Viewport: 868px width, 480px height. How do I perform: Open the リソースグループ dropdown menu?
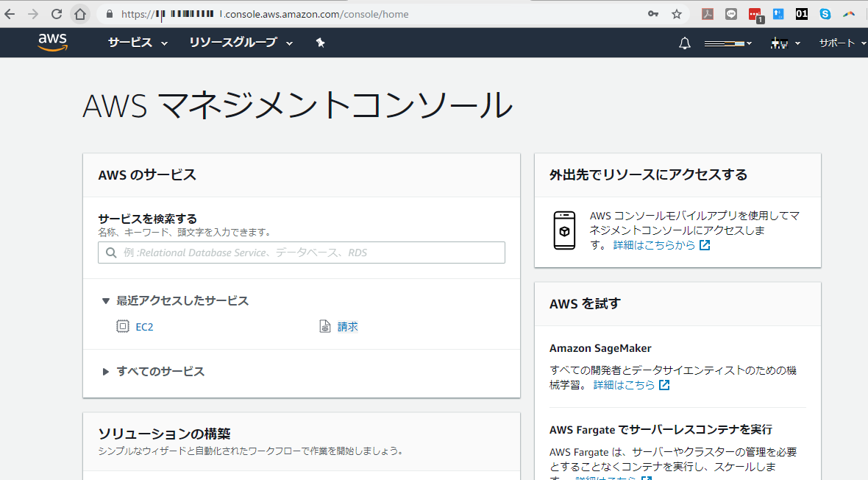pos(241,43)
